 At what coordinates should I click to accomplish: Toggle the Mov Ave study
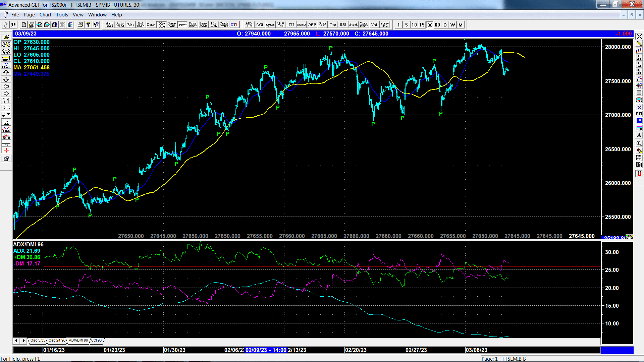tap(162, 25)
